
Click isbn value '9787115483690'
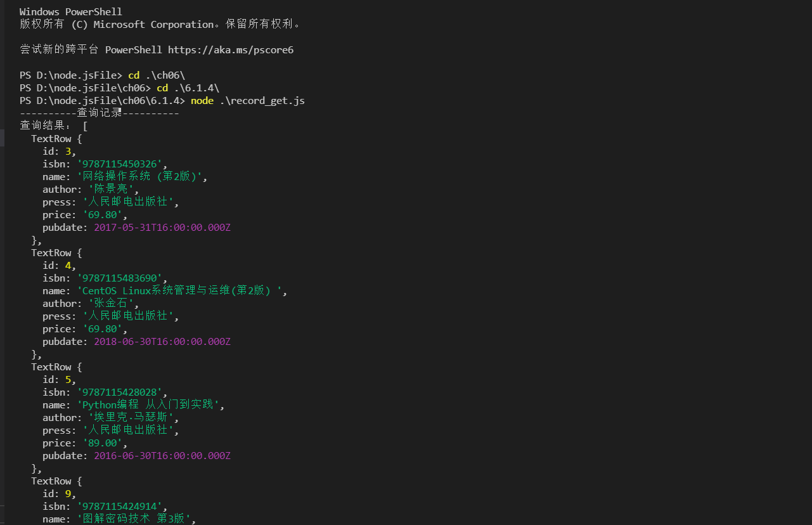(x=120, y=278)
